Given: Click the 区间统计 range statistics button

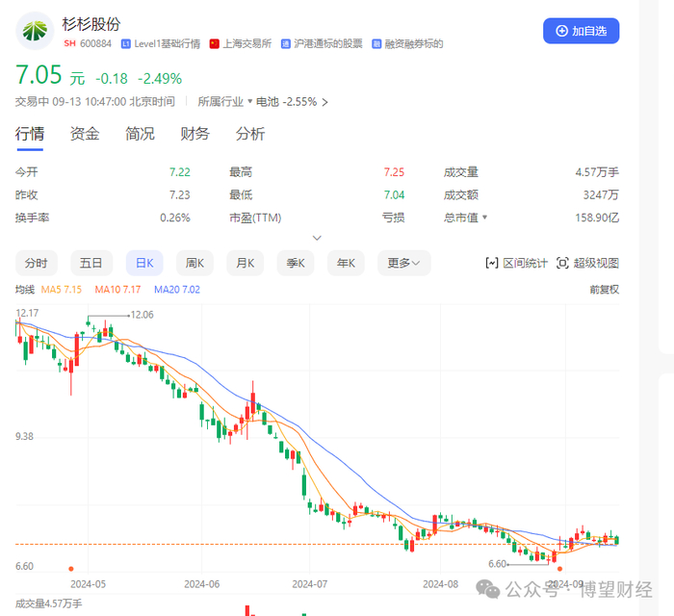Looking at the screenshot, I should (x=516, y=263).
